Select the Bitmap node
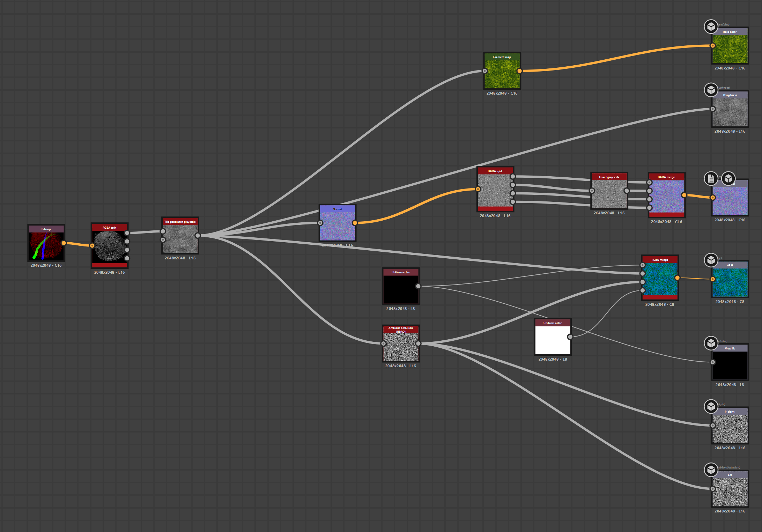Image resolution: width=762 pixels, height=532 pixels. point(46,243)
